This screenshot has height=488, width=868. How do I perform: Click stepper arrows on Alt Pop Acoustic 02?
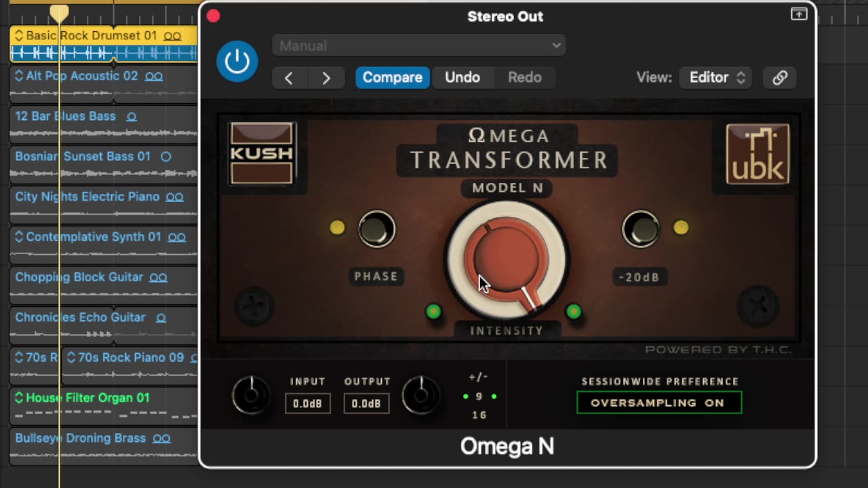[x=19, y=76]
